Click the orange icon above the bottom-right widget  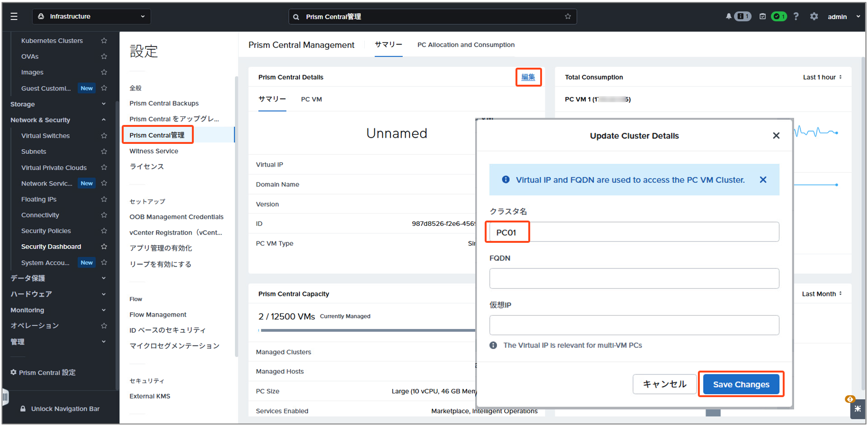click(850, 399)
